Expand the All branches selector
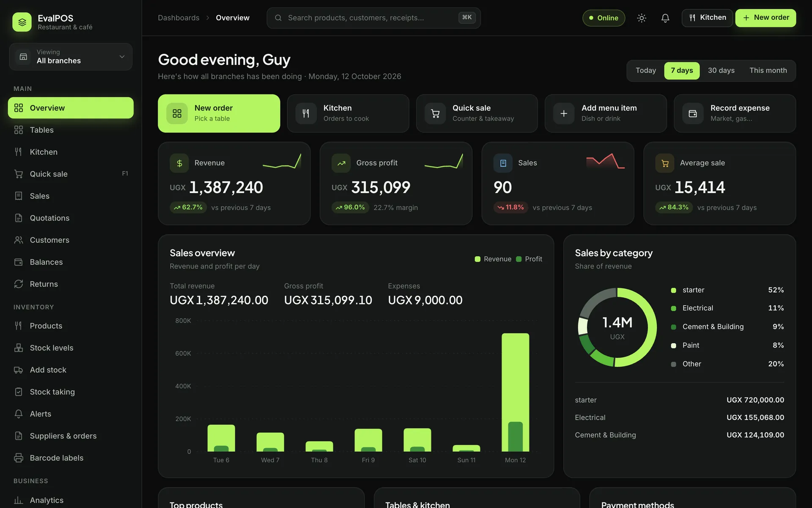The image size is (812, 508). pos(71,57)
